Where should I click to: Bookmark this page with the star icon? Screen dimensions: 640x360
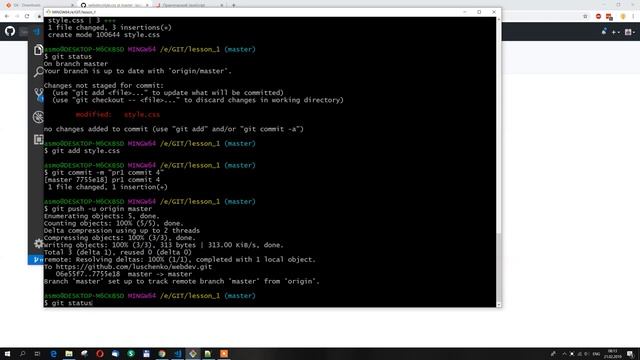[x=585, y=16]
